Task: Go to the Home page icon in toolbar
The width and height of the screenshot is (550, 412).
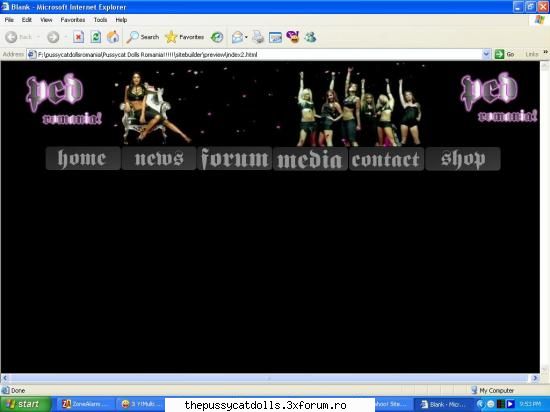Action: [x=113, y=37]
